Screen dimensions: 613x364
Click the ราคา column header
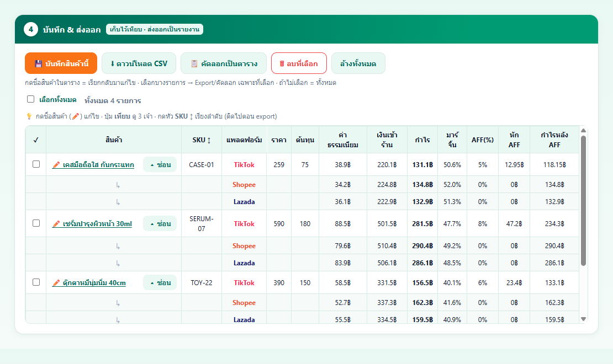point(279,140)
